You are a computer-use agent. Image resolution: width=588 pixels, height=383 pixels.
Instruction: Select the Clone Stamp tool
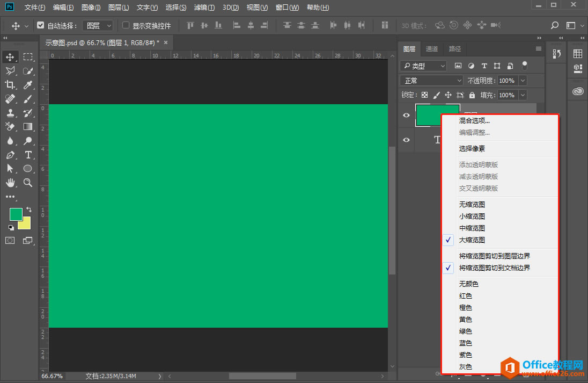point(10,113)
